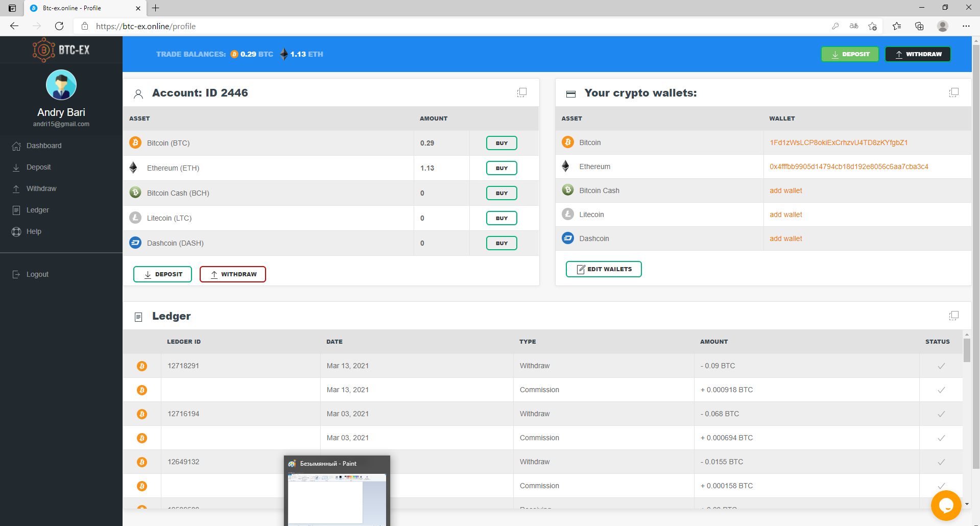Click the green DEPOSIT button in header

[x=850, y=54]
